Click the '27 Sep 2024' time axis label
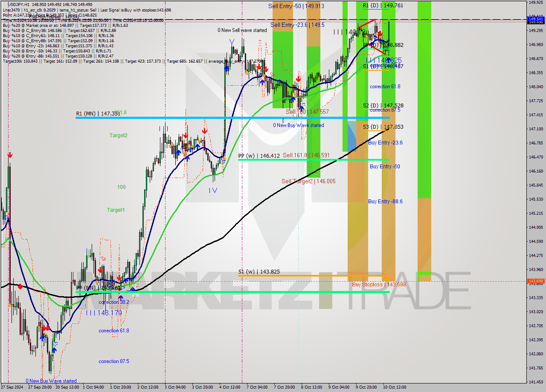The height and width of the screenshot is (392, 546). tap(12, 387)
